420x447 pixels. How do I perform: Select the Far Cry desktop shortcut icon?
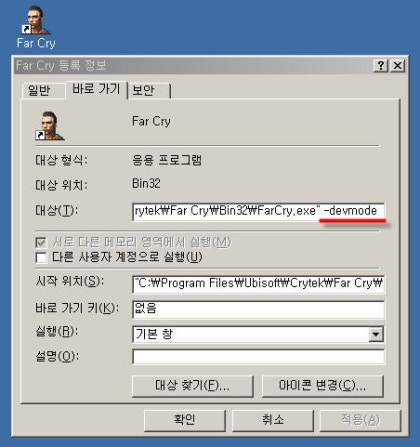click(36, 20)
